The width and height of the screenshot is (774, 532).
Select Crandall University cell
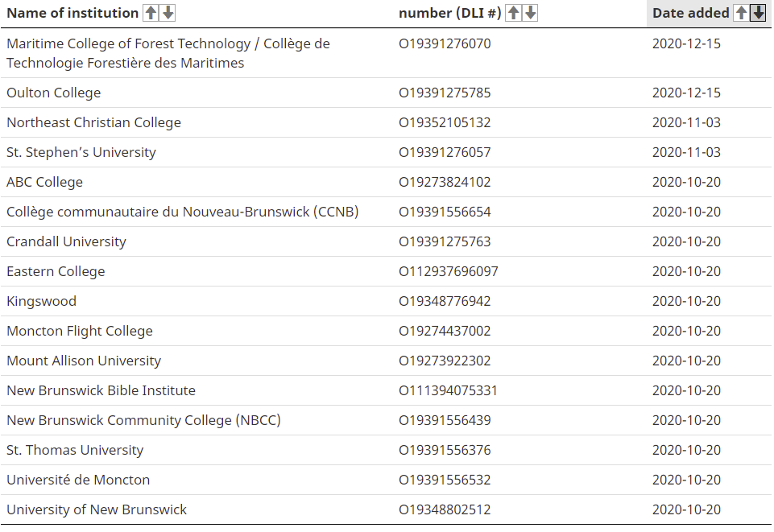tap(67, 241)
